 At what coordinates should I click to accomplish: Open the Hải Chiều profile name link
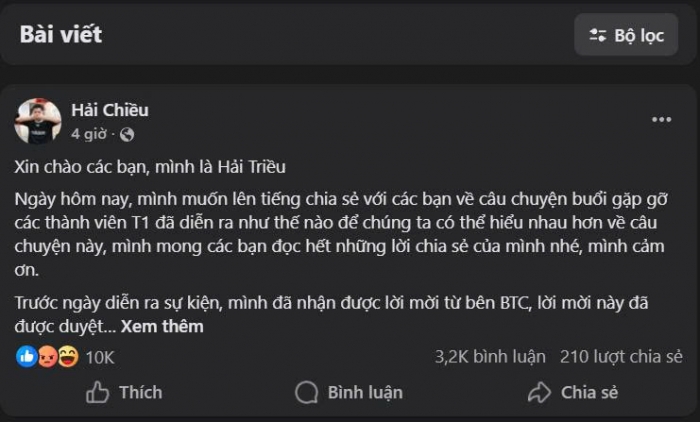tap(110, 110)
